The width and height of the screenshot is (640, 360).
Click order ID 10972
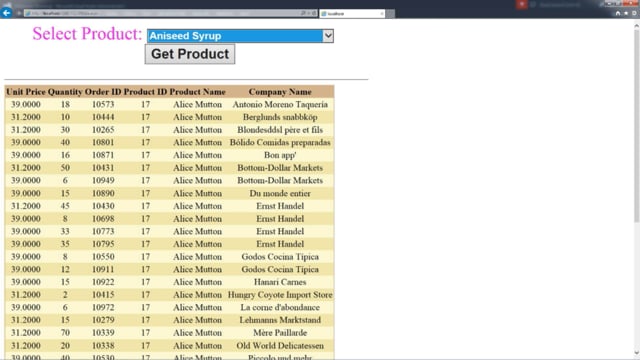coord(103,307)
